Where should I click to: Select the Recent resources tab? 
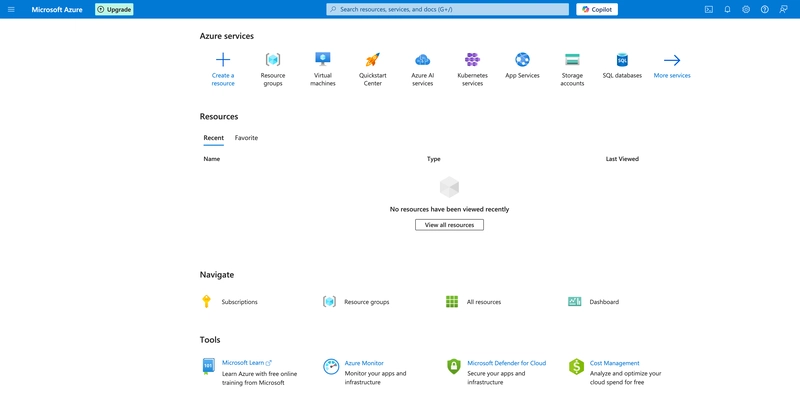[x=213, y=138]
